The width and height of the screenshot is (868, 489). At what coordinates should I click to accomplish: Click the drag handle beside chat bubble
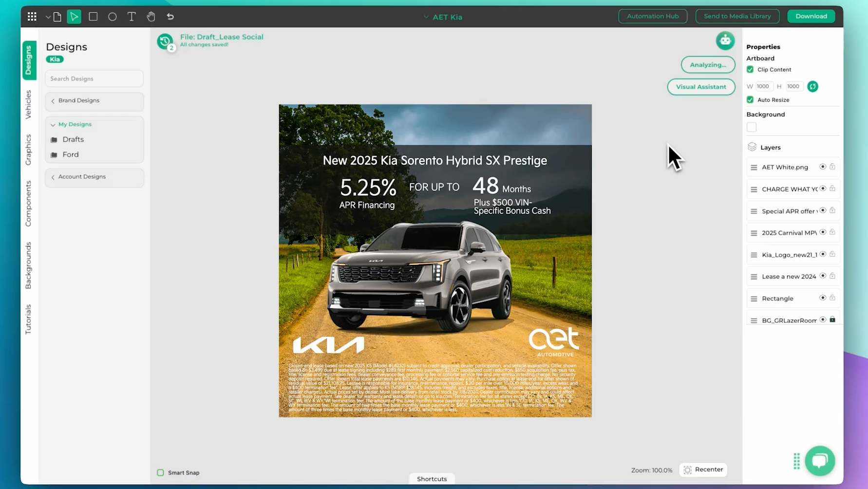click(x=797, y=461)
